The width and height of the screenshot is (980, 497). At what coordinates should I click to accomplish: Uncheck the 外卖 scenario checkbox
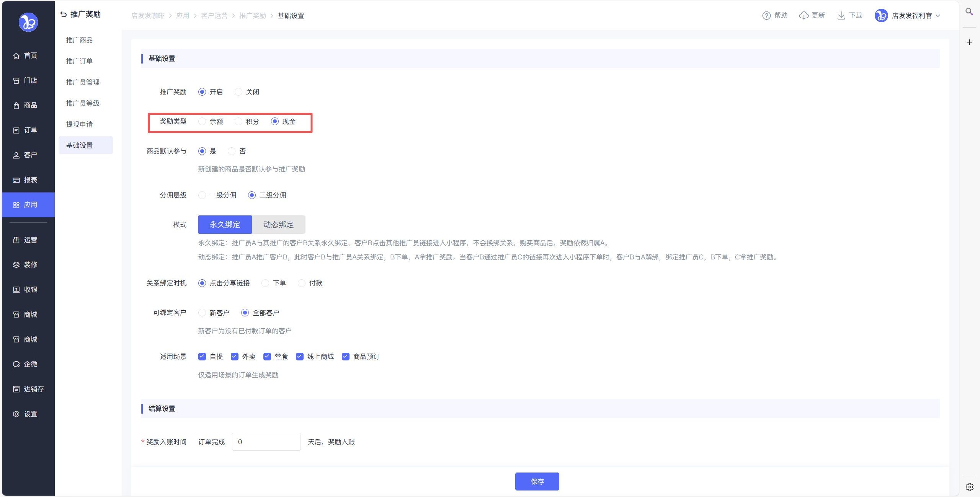coord(235,357)
